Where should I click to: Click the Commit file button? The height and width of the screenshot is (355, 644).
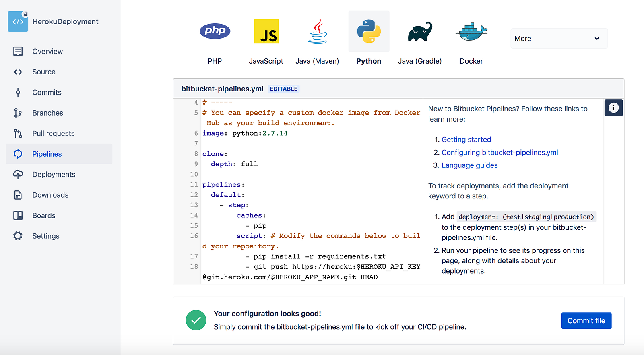point(586,321)
